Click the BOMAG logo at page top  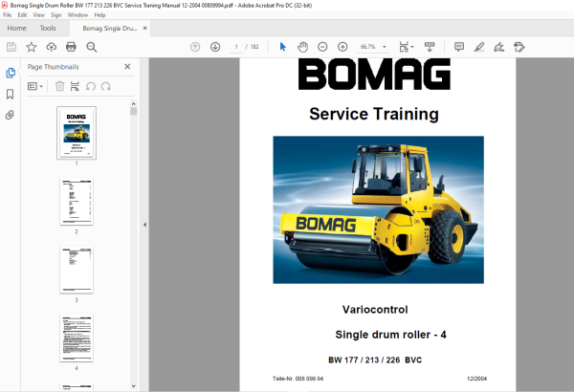(374, 75)
